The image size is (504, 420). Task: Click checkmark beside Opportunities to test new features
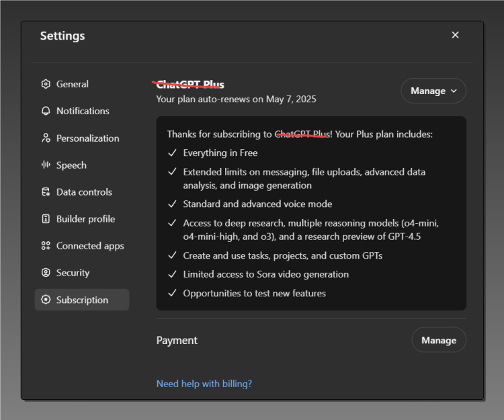(x=172, y=293)
